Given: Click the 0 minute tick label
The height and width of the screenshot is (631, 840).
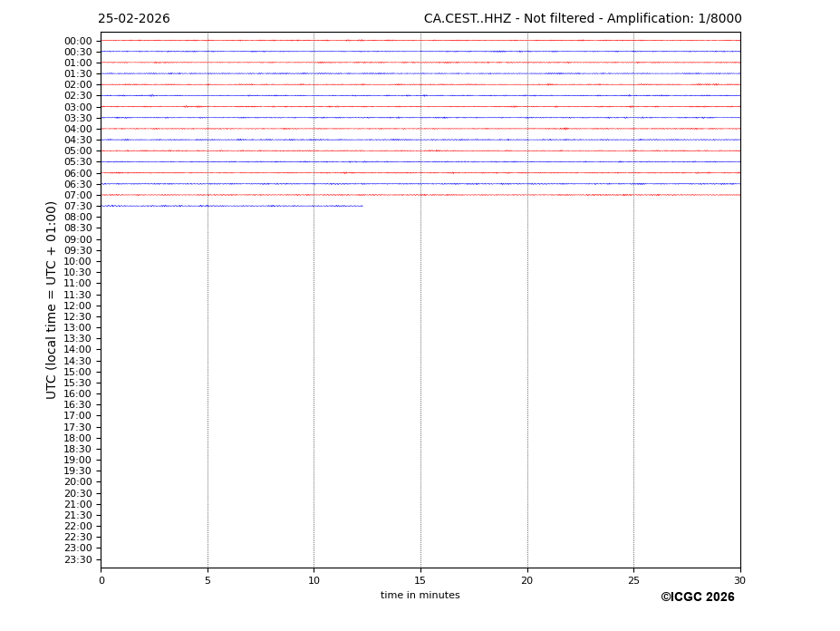Looking at the screenshot, I should point(101,581).
